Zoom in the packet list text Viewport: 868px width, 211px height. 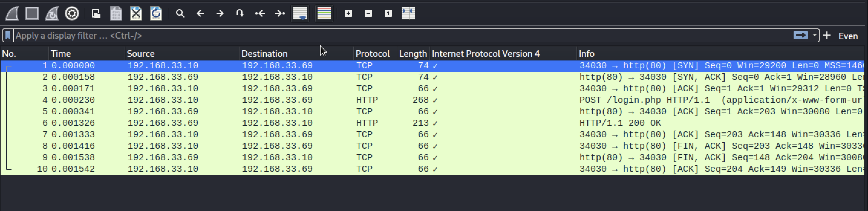348,14
